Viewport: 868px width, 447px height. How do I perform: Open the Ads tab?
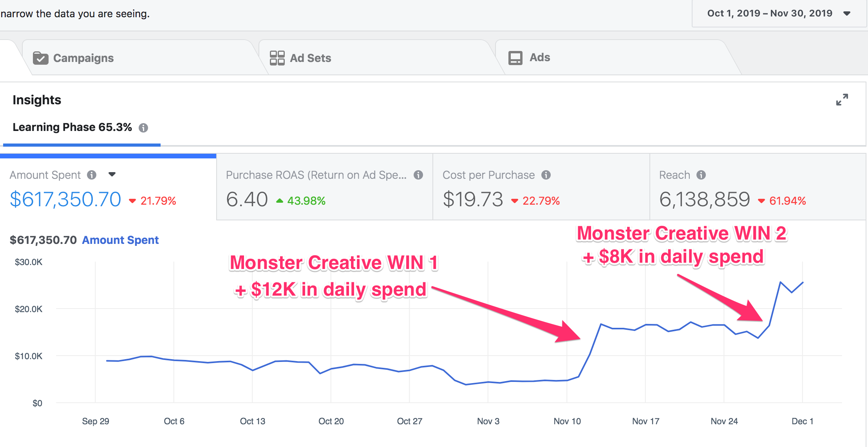pos(539,58)
